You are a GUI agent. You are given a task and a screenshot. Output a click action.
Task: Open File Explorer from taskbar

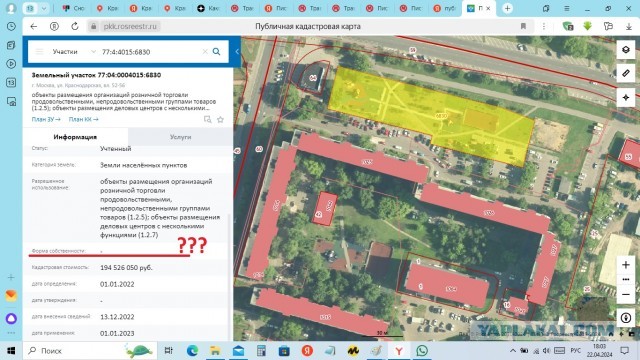pyautogui.click(x=215, y=351)
